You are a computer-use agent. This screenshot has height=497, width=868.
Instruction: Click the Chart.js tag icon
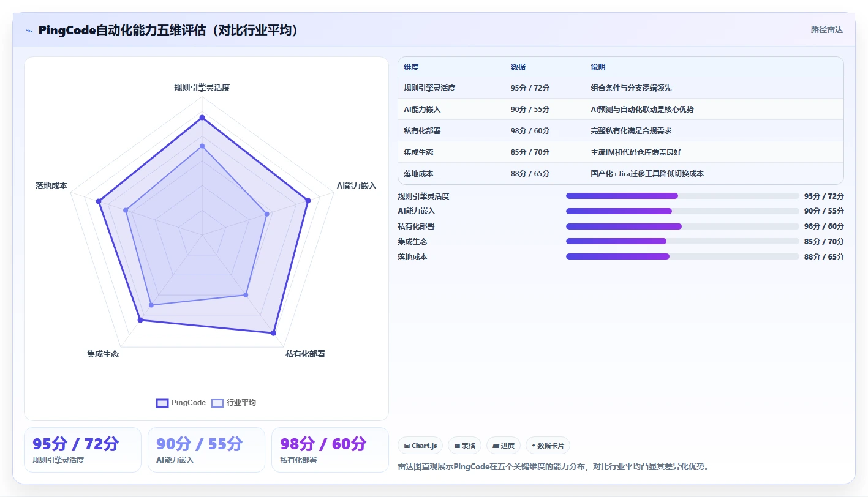pos(407,446)
